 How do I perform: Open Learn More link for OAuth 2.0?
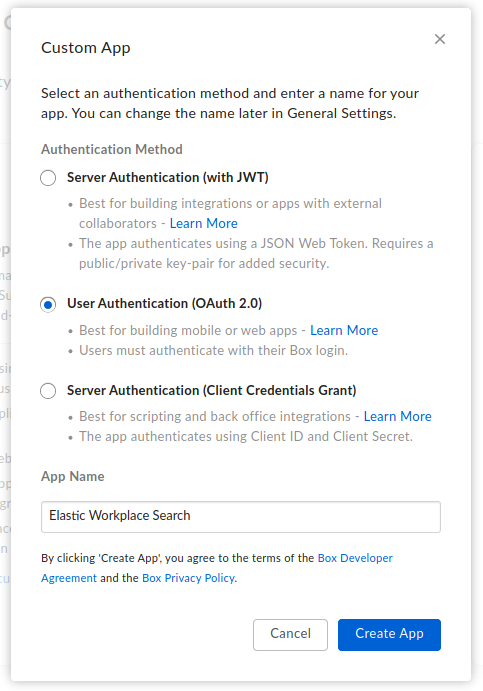point(344,331)
